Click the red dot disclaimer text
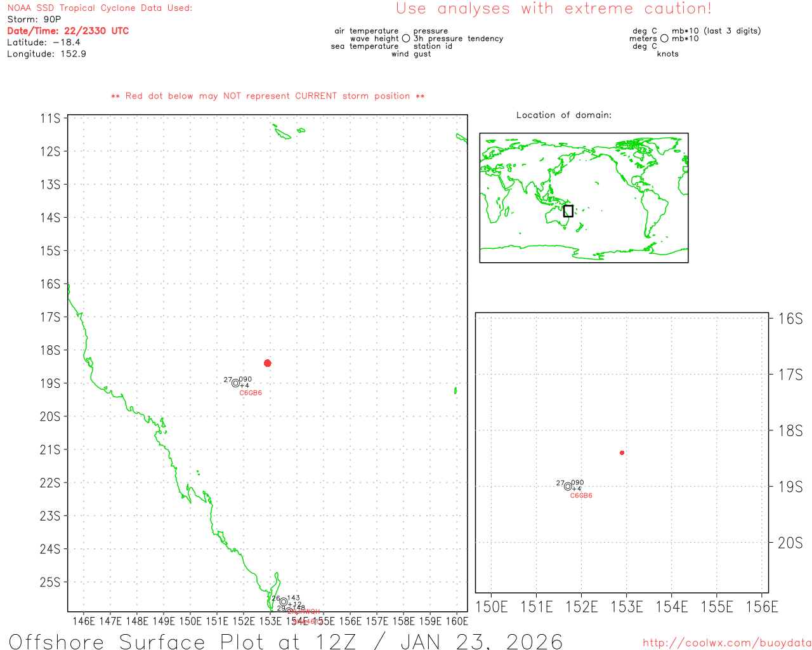Viewport: 812px width, 650px height. [268, 96]
